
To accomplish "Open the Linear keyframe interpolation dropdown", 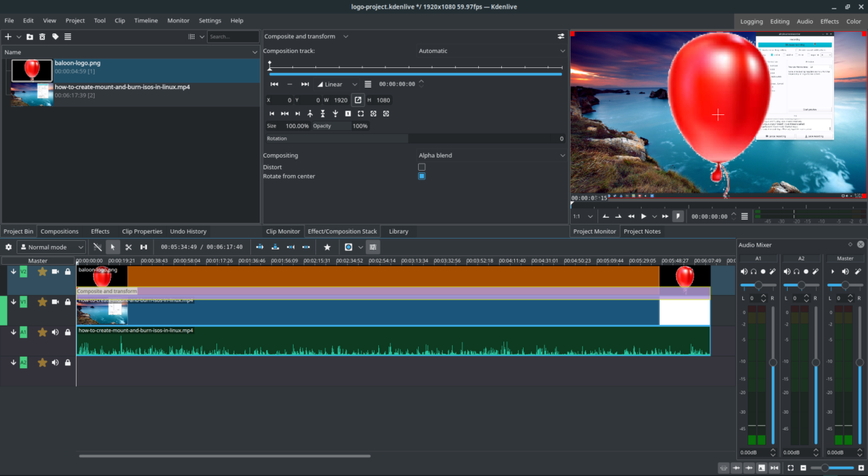I will point(336,84).
